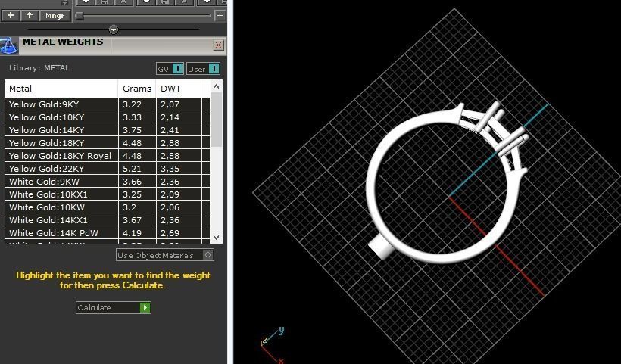The height and width of the screenshot is (364, 621).
Task: Click the 2,69 DWT cell
Action: 179,233
